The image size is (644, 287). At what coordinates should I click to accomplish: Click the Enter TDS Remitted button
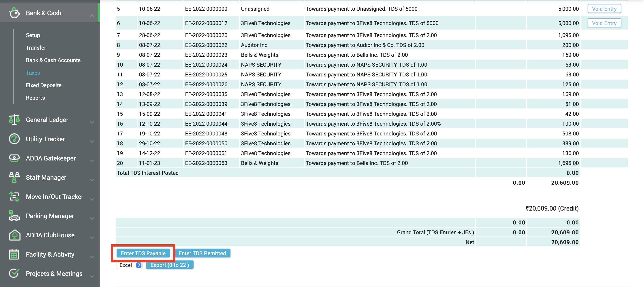[x=203, y=253]
